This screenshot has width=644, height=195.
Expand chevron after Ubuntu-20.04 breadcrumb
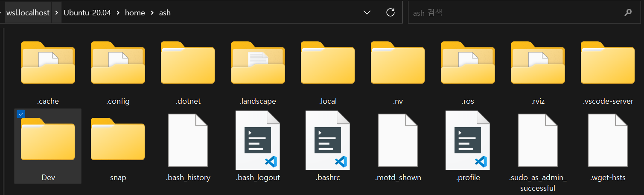pyautogui.click(x=118, y=13)
